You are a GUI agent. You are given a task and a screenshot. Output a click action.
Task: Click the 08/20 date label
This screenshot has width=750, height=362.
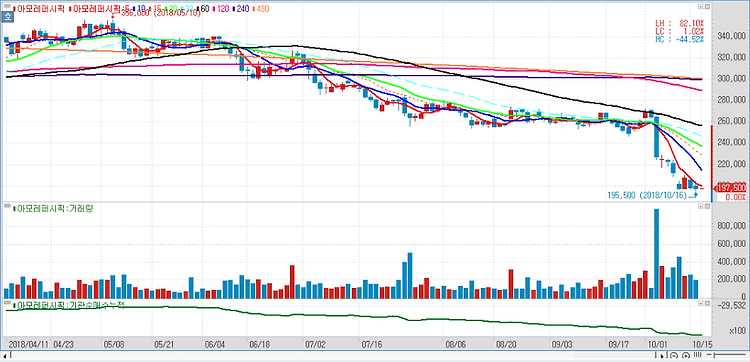[507, 344]
